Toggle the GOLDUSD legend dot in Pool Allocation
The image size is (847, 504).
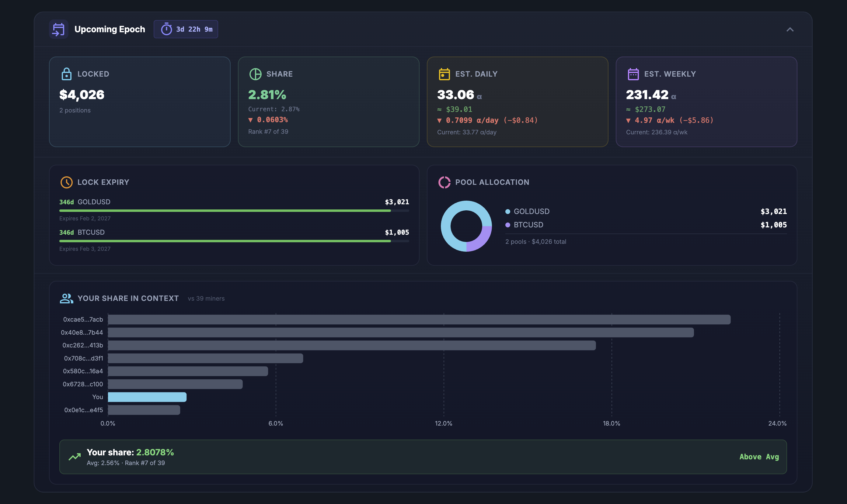click(x=507, y=211)
